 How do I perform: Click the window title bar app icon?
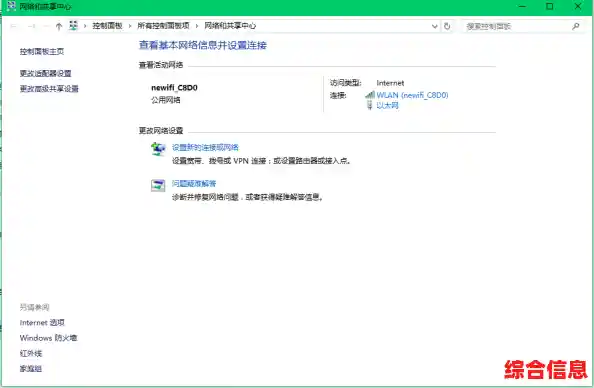point(11,6)
